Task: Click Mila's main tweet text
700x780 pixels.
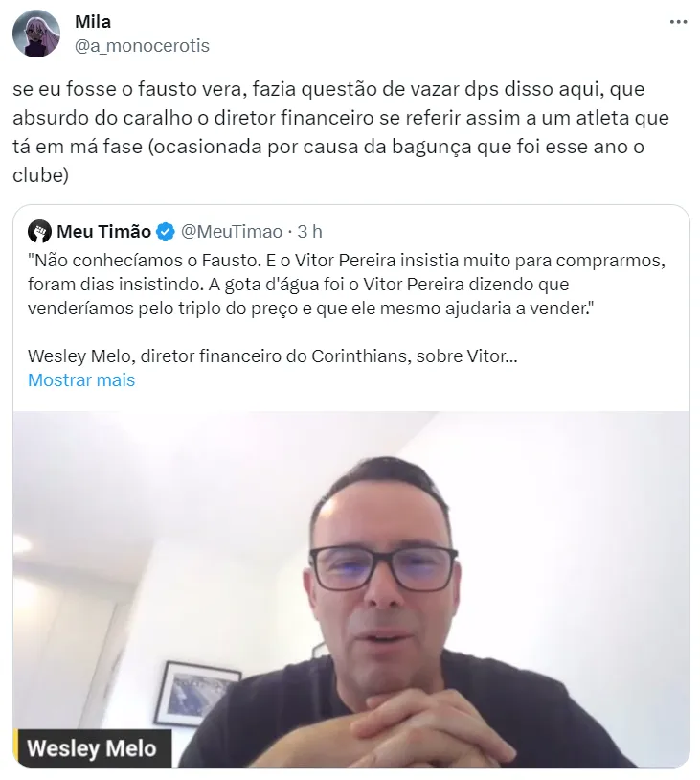Action: tap(341, 132)
